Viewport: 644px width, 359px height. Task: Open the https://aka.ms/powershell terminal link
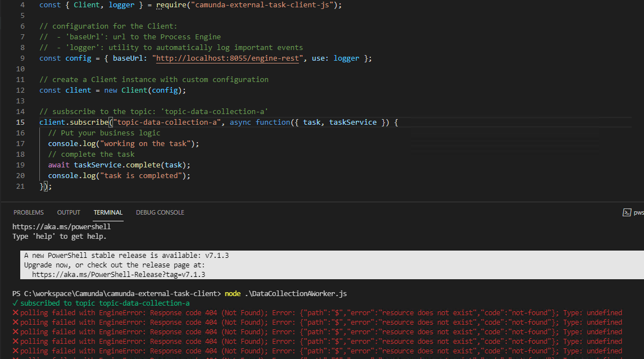click(x=62, y=227)
